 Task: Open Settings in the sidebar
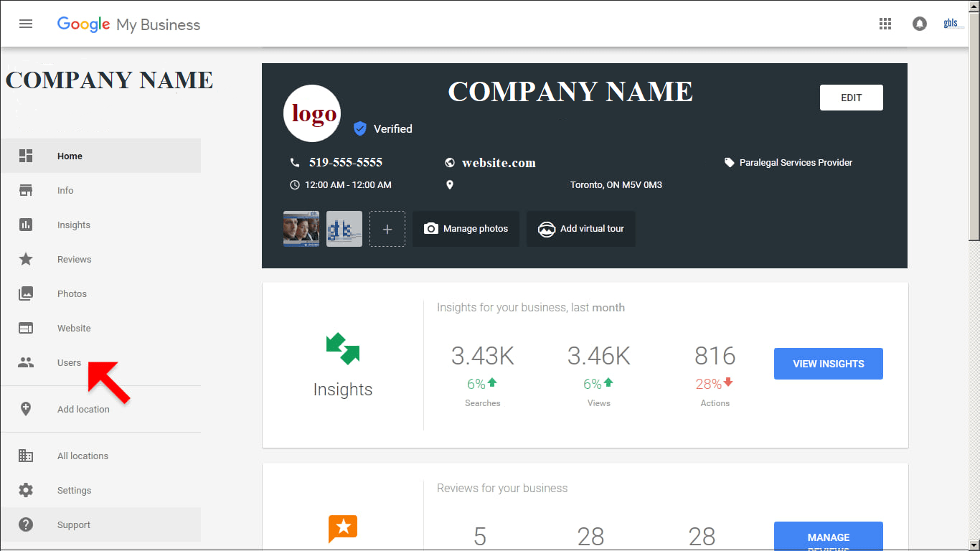(x=100, y=490)
